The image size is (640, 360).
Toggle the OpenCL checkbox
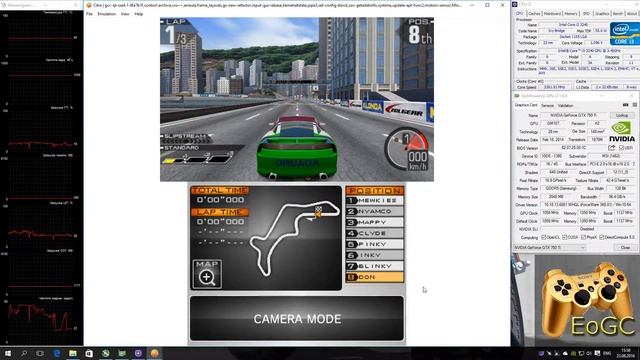[x=543, y=237]
